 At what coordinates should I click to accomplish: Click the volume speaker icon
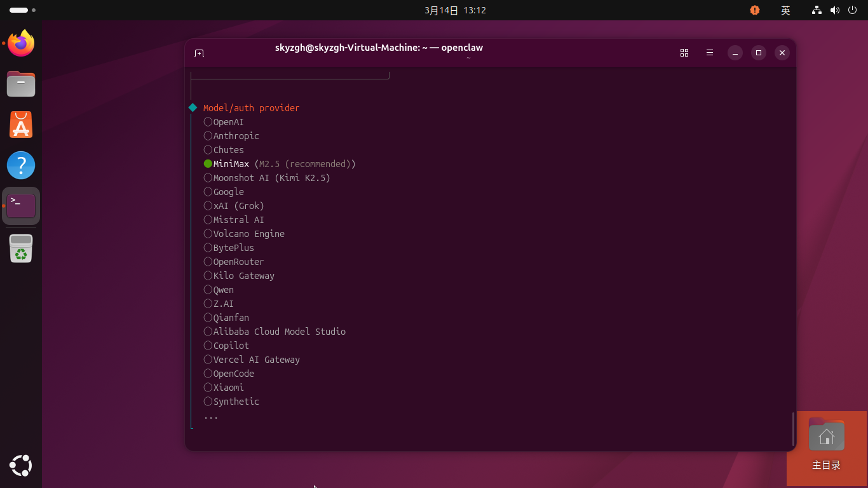point(834,10)
